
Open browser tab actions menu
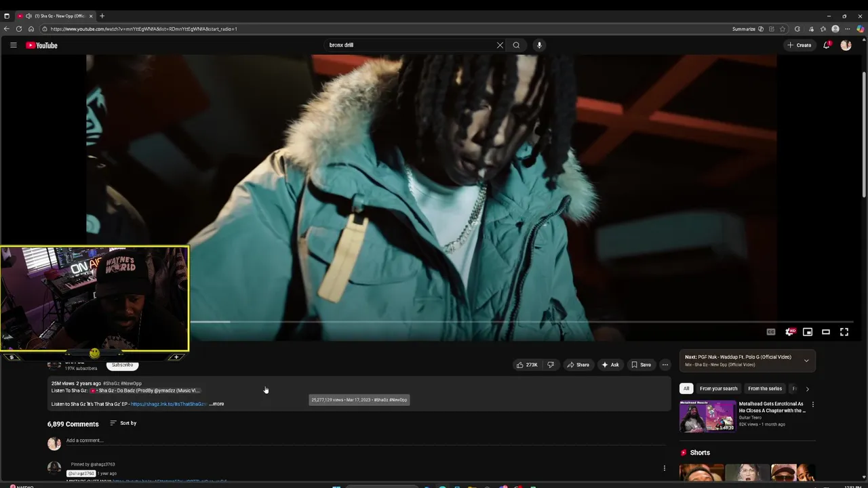(x=7, y=16)
